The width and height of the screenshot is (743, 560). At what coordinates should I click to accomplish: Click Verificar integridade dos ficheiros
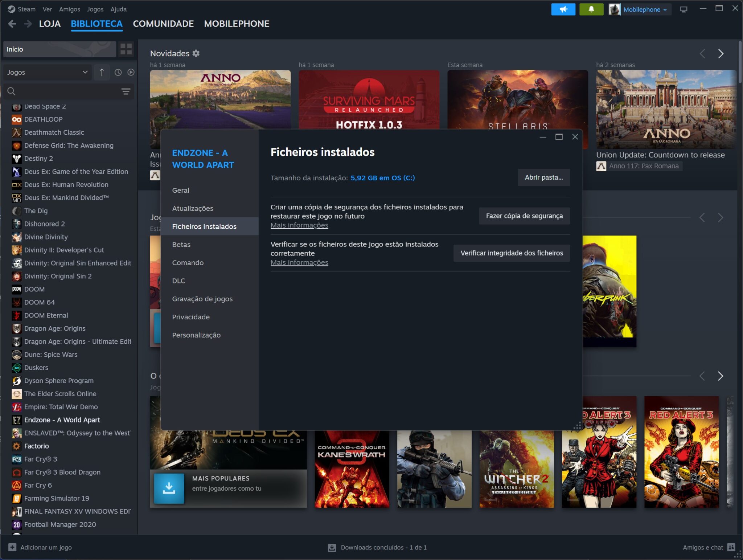click(512, 253)
